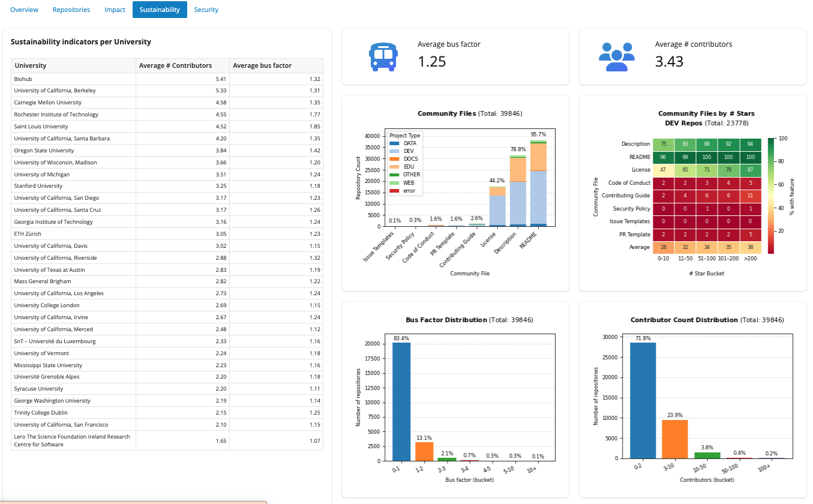Click the contributors group icon
Viewport: 813px width, 504px height.
click(616, 57)
